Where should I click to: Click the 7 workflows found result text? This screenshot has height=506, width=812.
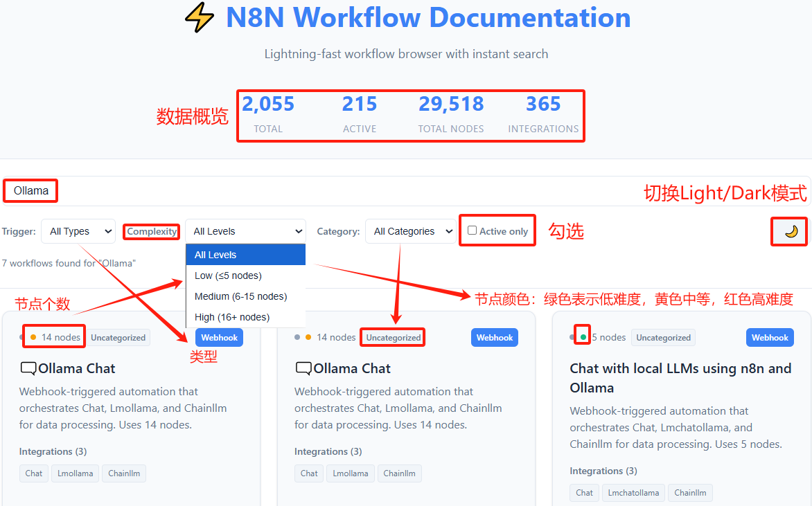[x=69, y=263]
